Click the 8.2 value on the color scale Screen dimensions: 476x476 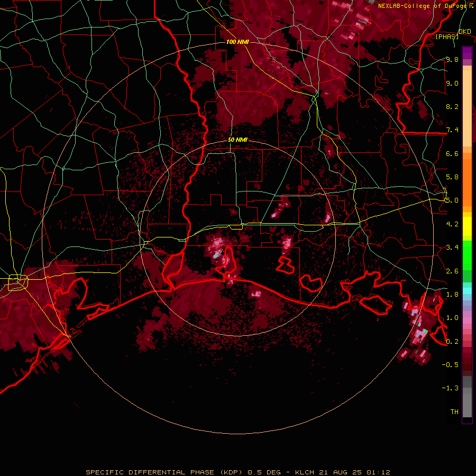[x=452, y=106]
